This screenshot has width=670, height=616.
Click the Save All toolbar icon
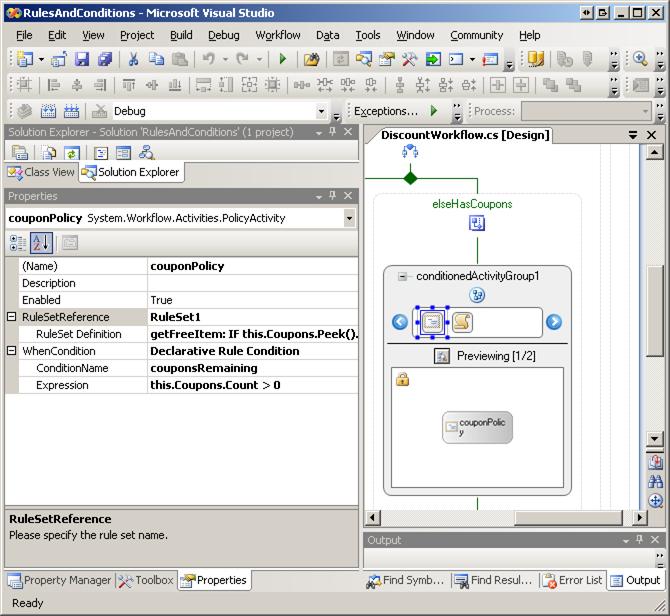tap(103, 60)
